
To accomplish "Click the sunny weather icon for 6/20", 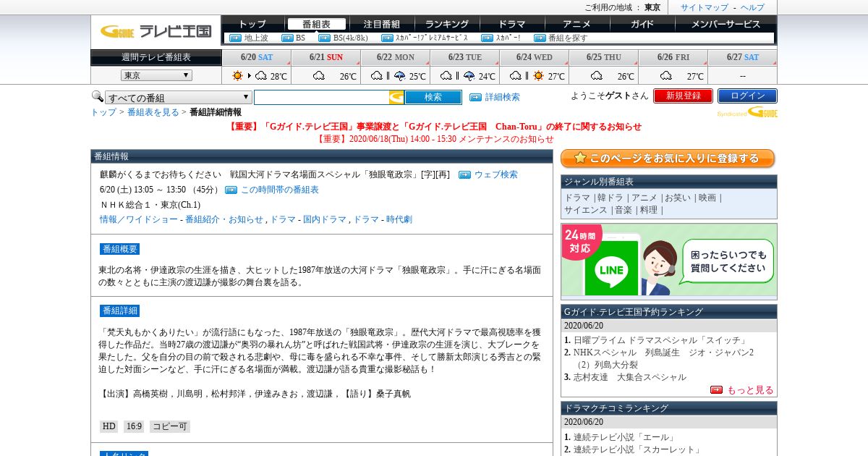I will [237, 75].
